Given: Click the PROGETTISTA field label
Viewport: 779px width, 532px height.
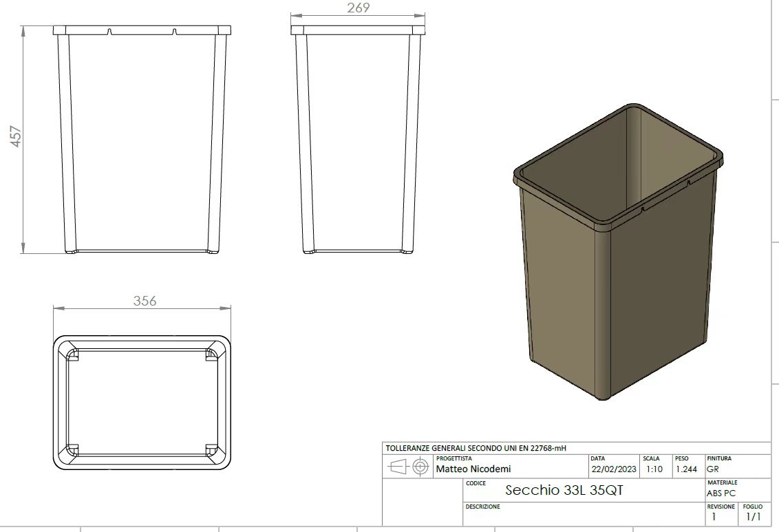Looking at the screenshot, I should (x=454, y=458).
